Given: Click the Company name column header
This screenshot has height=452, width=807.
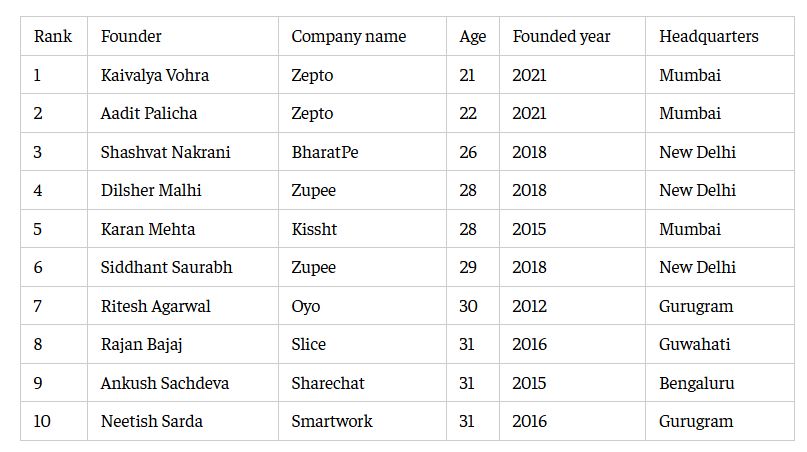Looking at the screenshot, I should tap(348, 37).
